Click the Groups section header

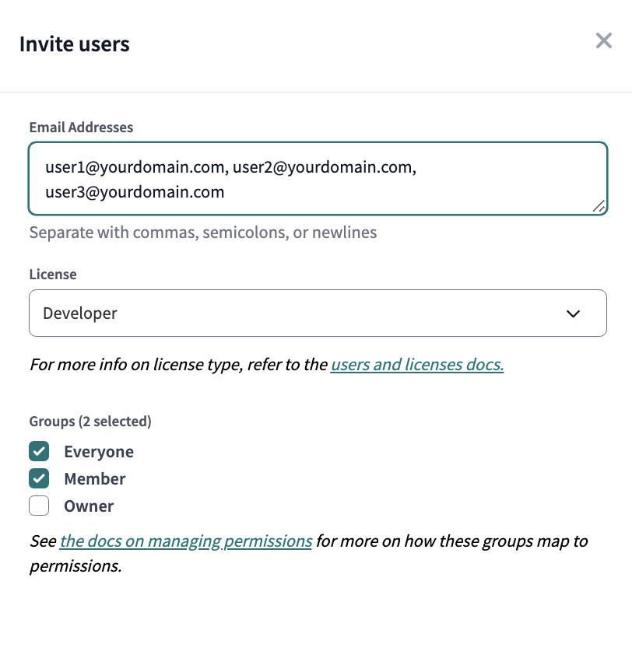90,421
